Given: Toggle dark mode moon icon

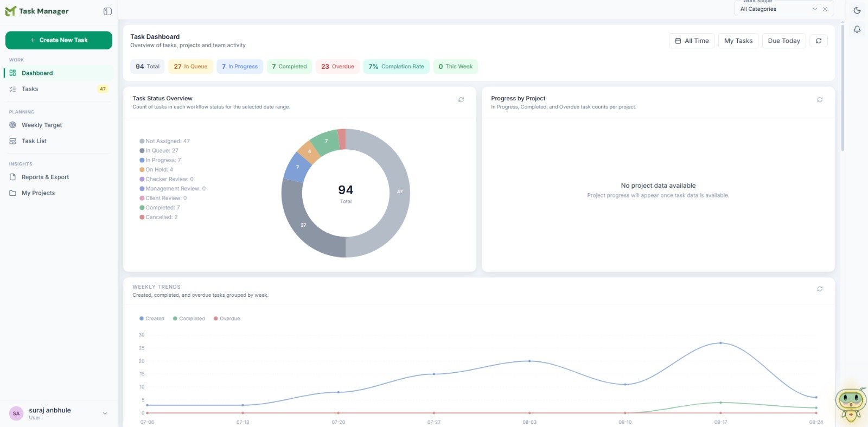Looking at the screenshot, I should click(857, 10).
